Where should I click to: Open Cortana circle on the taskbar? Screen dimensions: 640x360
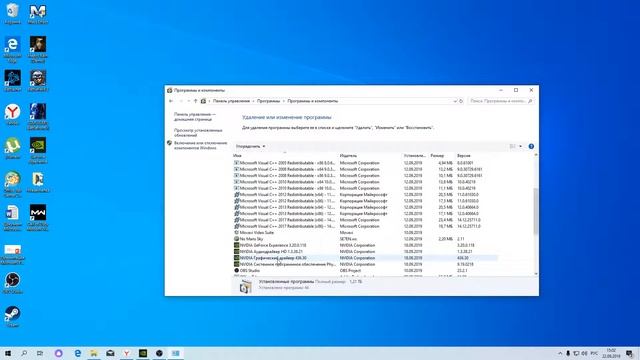(58, 353)
